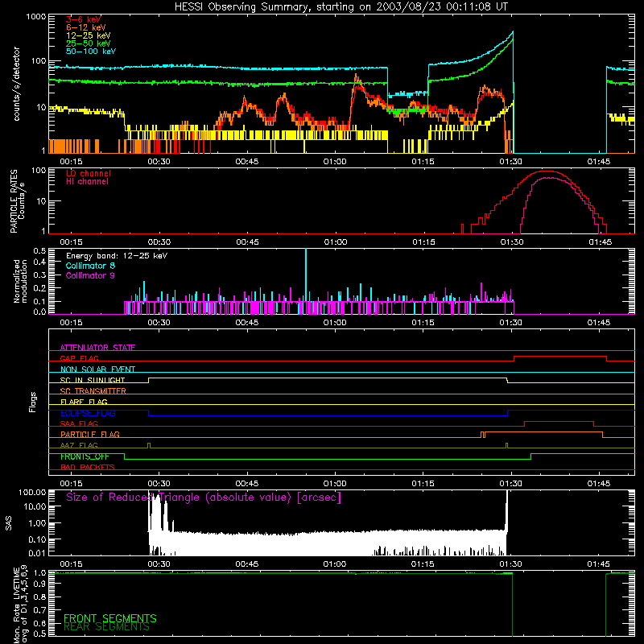Click the cyan peak before 01:30 in counts plot
Image resolution: width=644 pixels, height=644 pixels.
[513, 31]
